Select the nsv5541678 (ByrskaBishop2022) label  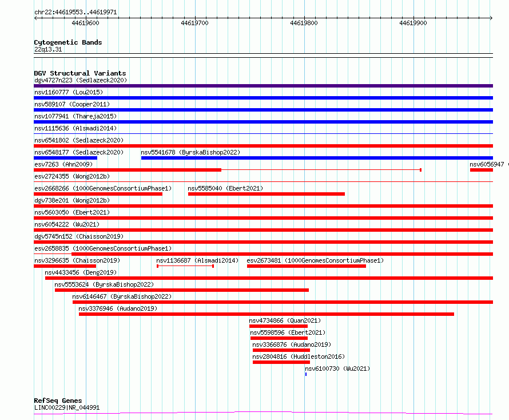(x=190, y=152)
